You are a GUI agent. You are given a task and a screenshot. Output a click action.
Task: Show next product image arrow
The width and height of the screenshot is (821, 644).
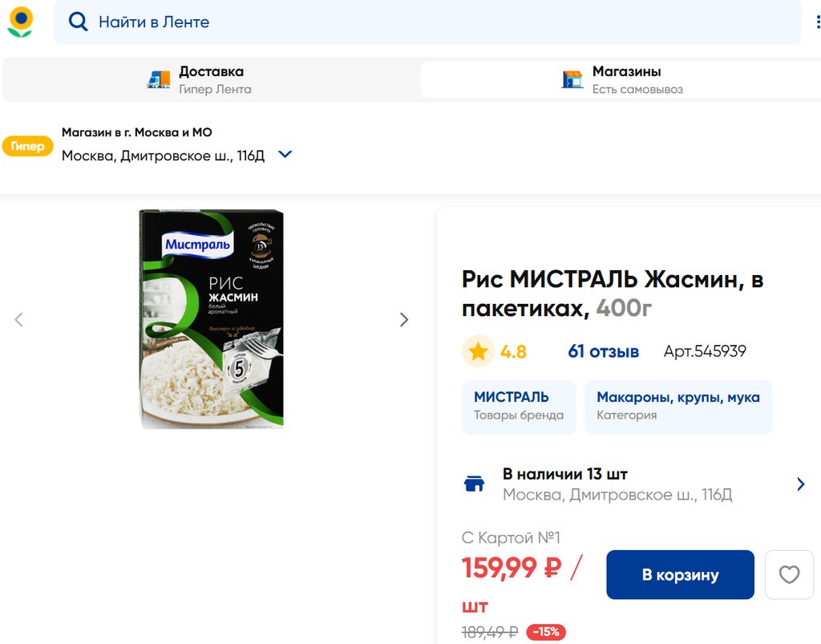click(x=404, y=320)
